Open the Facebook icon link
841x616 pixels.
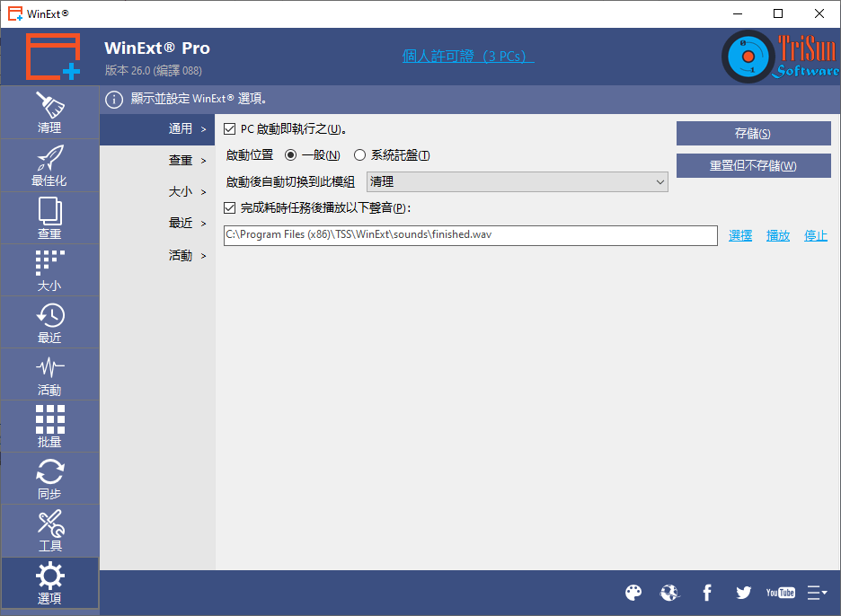[x=707, y=593]
